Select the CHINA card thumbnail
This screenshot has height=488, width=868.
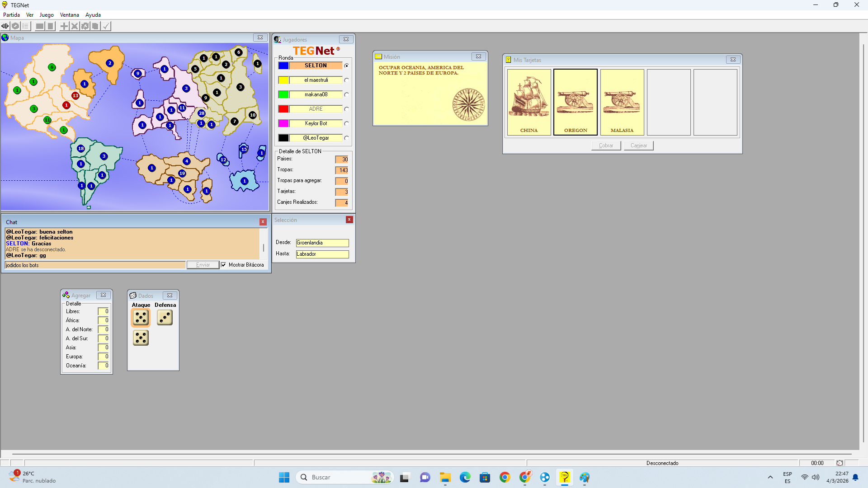[529, 102]
